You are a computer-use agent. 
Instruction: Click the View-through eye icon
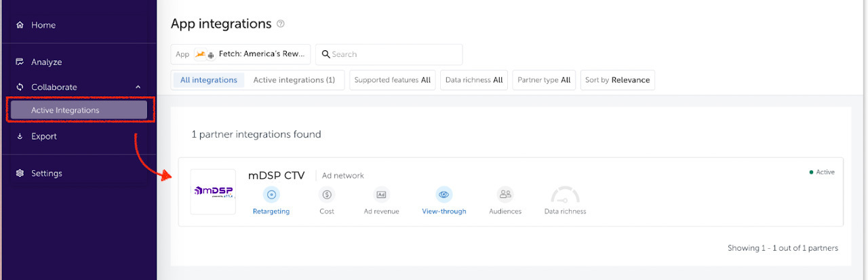(x=444, y=195)
